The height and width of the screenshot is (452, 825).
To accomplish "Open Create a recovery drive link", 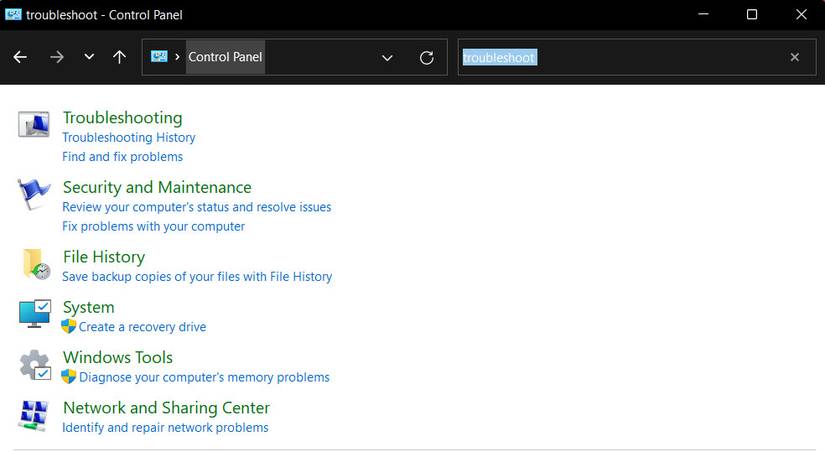I will click(143, 327).
